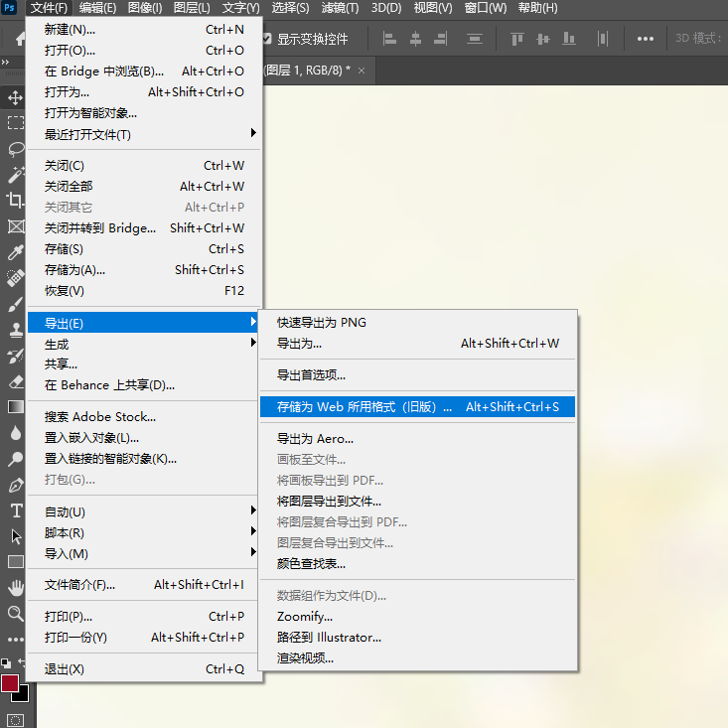
Task: Open 导出首选项...
Action: 417,374
